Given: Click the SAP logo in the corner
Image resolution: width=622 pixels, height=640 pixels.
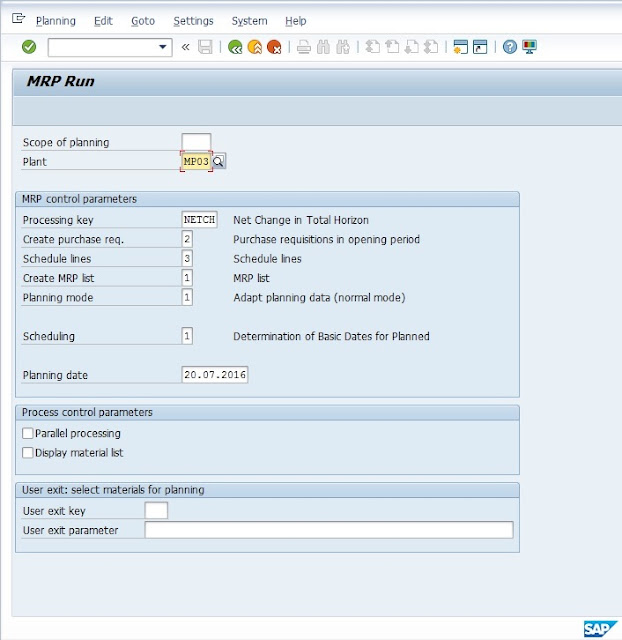Looking at the screenshot, I should [x=600, y=629].
